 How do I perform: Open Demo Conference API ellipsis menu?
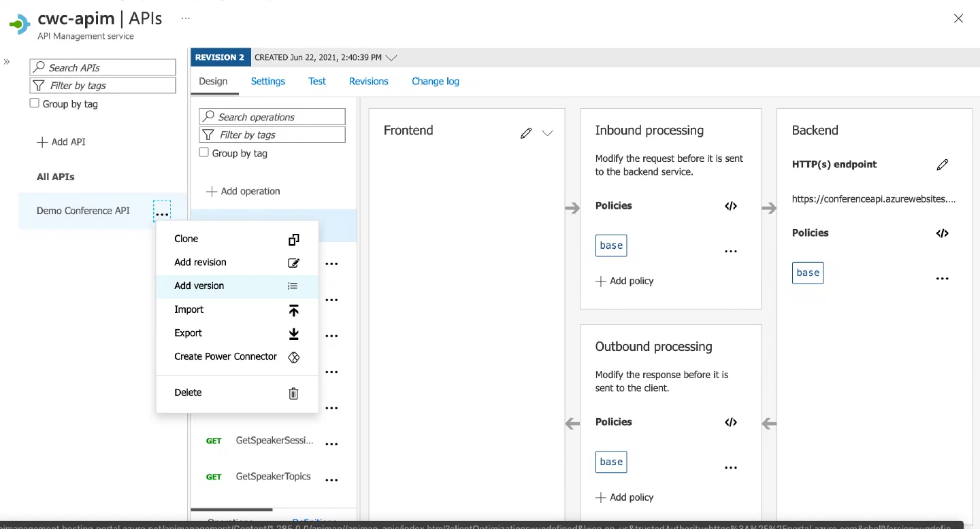coord(161,211)
